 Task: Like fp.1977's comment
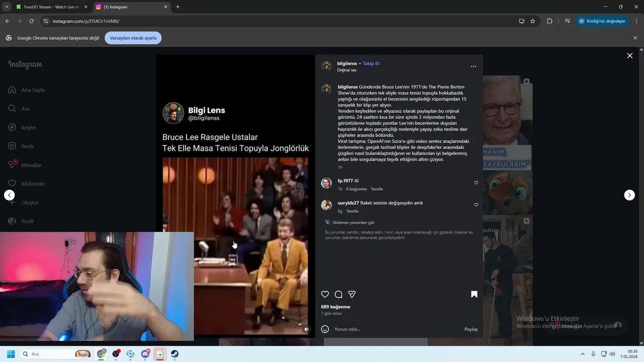click(476, 183)
